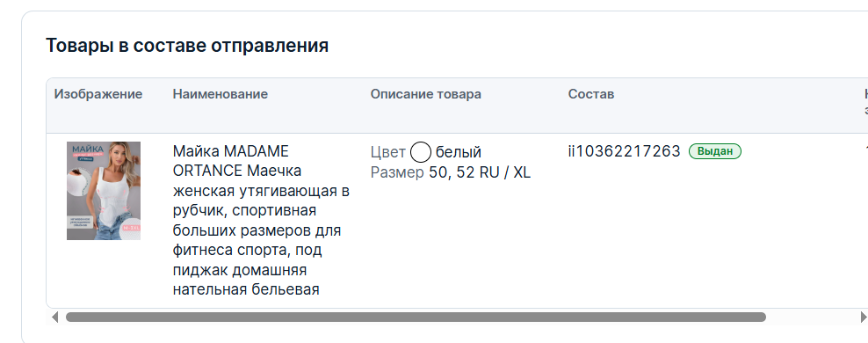
Task: Click the 'Изображение' column header
Action: click(98, 94)
